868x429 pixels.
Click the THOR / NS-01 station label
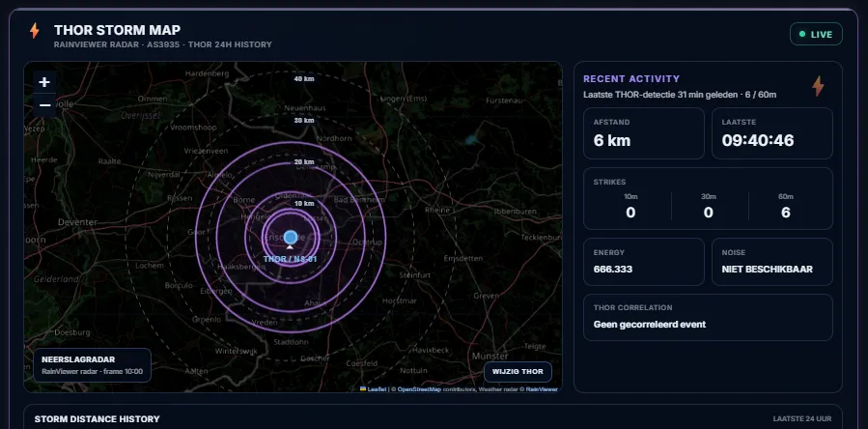tap(290, 259)
